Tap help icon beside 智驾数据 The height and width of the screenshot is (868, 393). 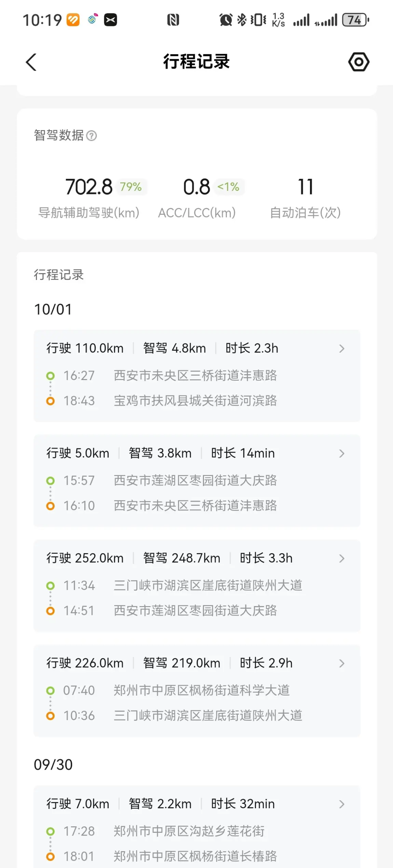(92, 136)
